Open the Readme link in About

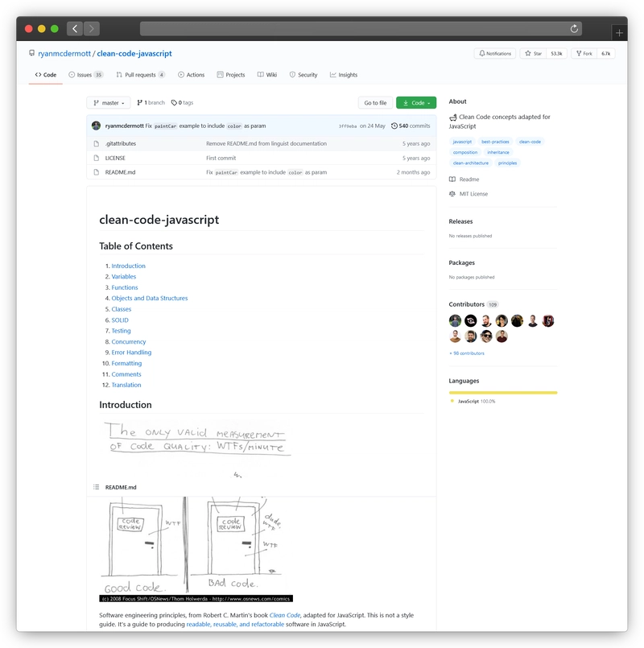pos(464,180)
